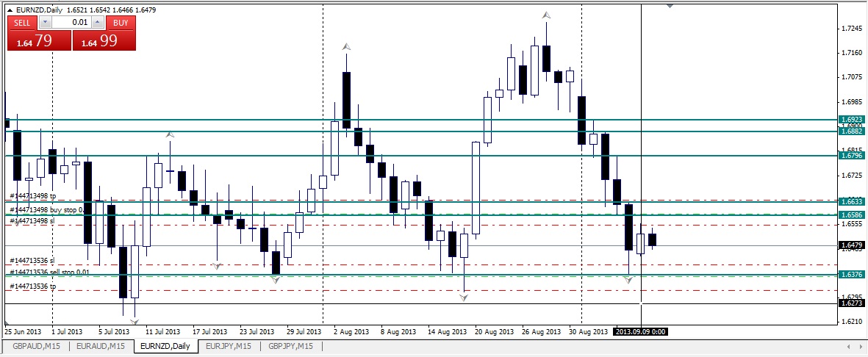Collapse the one-click trading panel triangle

(10, 10)
